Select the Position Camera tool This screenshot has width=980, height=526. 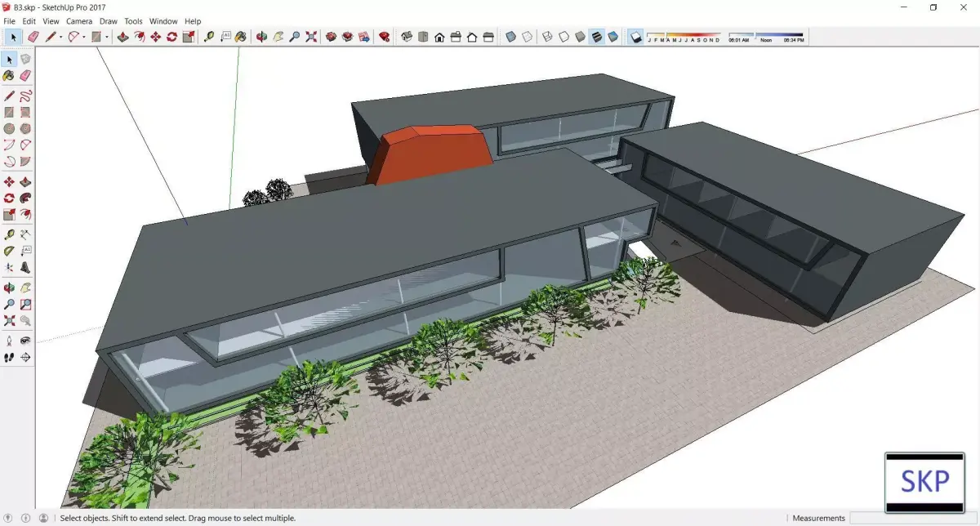9,341
